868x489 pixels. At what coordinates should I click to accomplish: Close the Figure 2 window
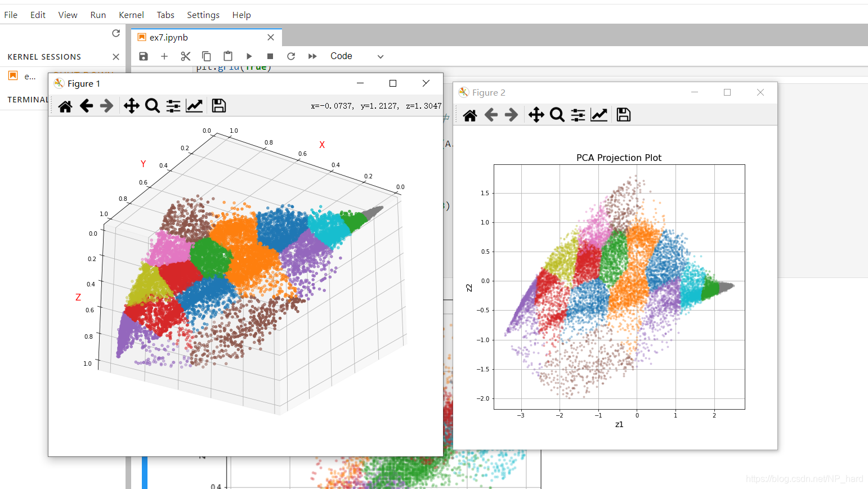click(760, 92)
